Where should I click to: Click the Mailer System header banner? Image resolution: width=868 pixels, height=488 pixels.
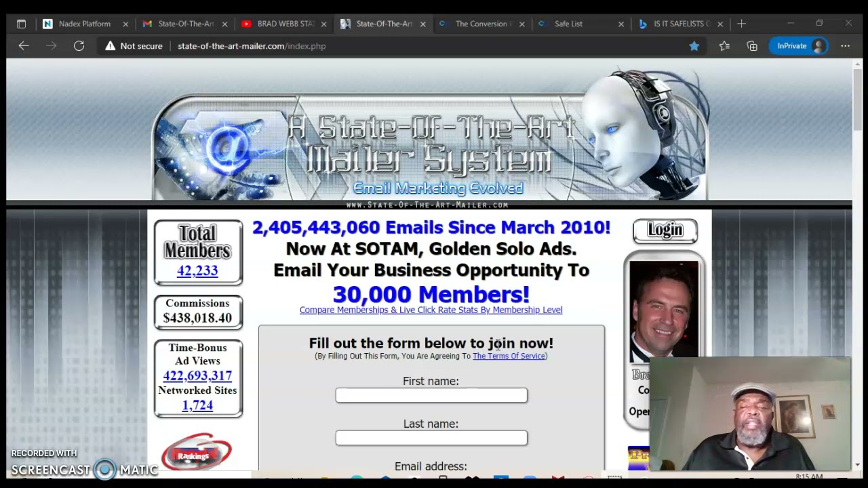(431, 136)
